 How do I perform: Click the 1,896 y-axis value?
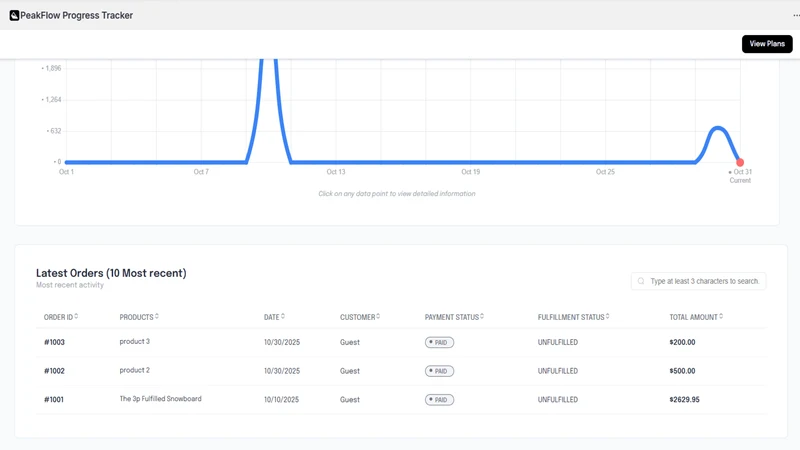pyautogui.click(x=53, y=68)
